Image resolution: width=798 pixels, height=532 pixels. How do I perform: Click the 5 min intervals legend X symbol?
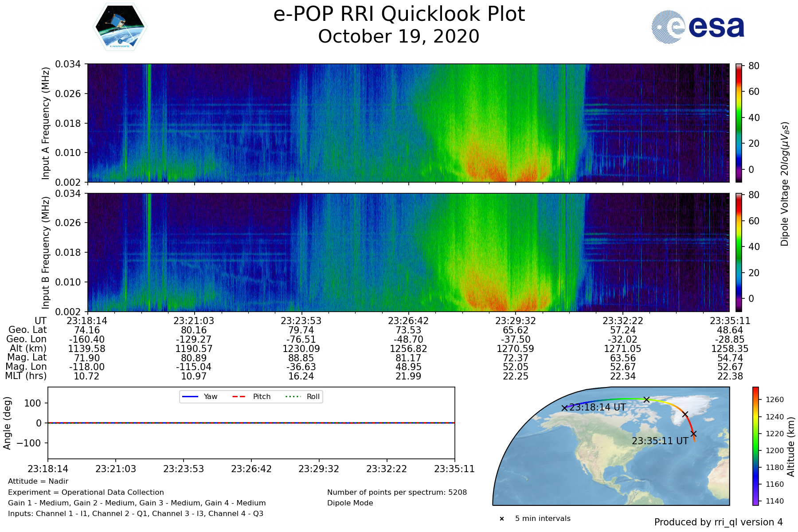coord(502,519)
